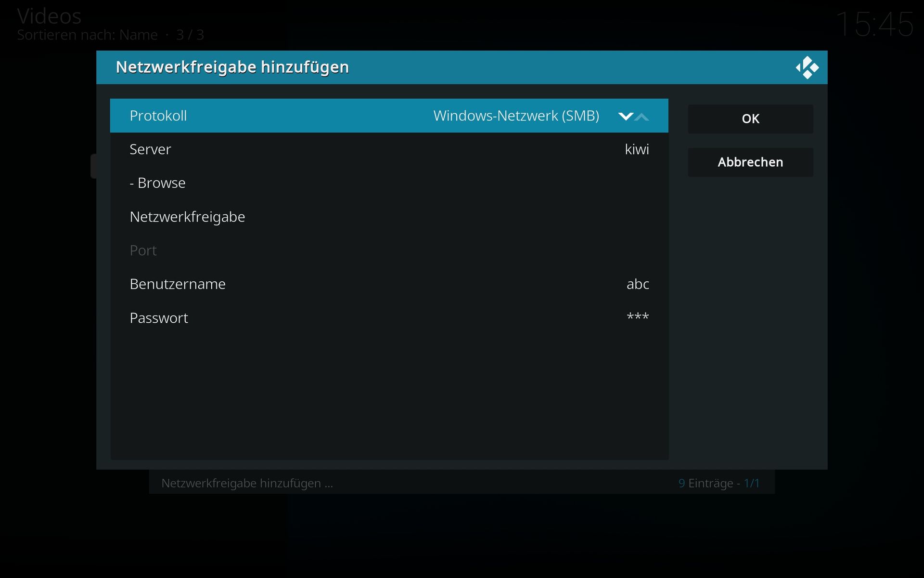Select the disabled Port field
The height and width of the screenshot is (578, 924).
(389, 250)
